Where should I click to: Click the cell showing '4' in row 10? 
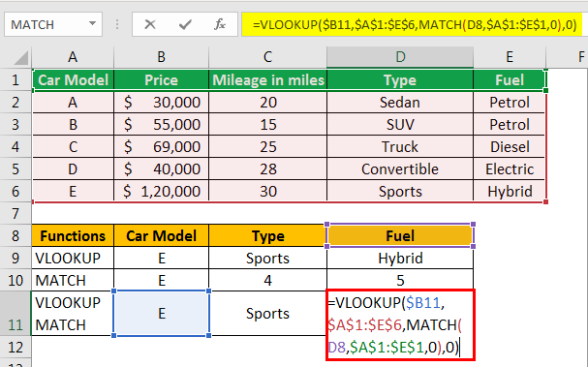click(267, 281)
